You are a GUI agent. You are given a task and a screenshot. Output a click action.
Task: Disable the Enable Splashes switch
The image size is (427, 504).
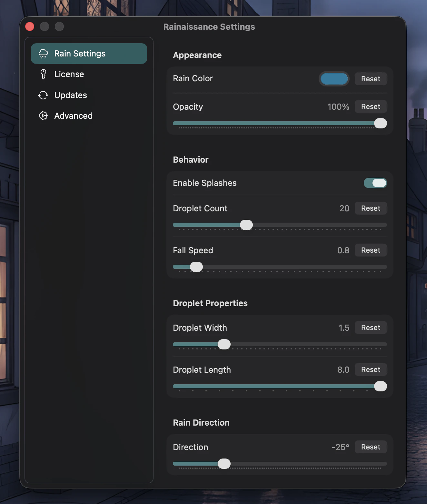coord(375,183)
